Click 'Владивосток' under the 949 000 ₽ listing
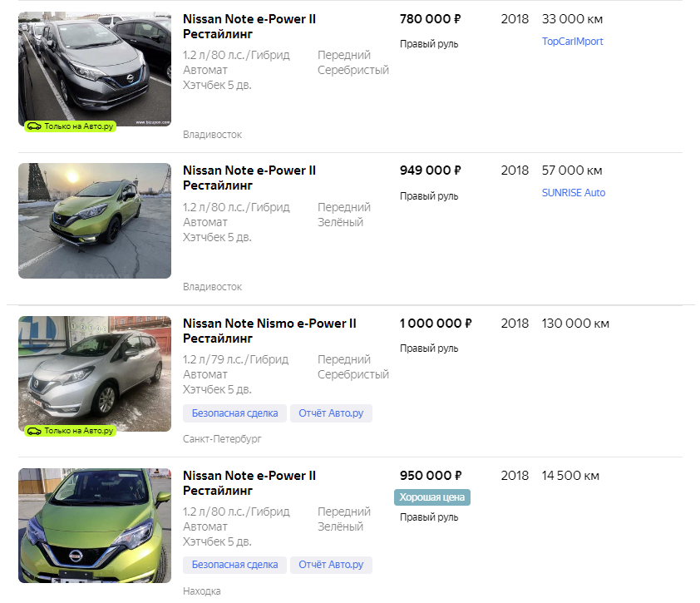This screenshot has width=700, height=603. [x=213, y=286]
